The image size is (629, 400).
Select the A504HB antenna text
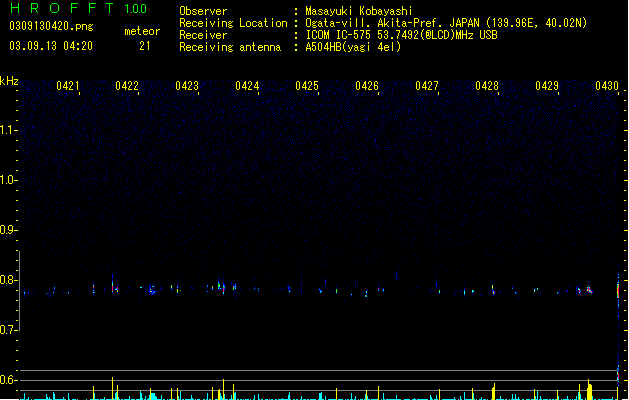pyautogui.click(x=353, y=47)
